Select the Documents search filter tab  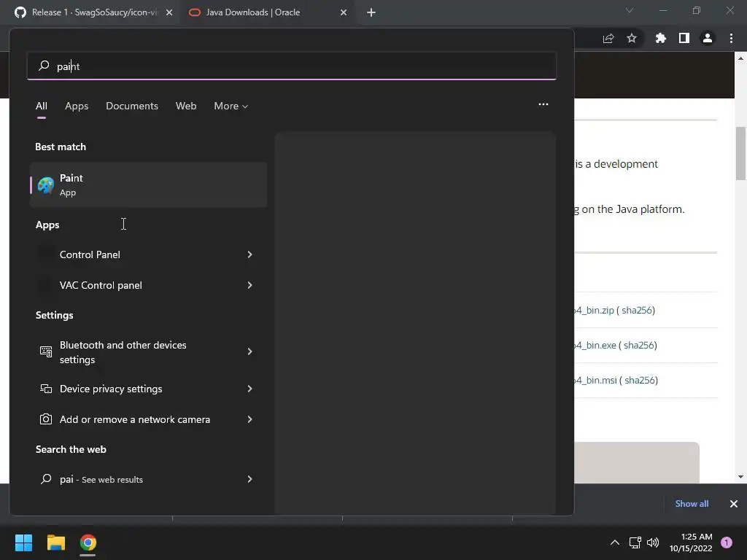132,106
